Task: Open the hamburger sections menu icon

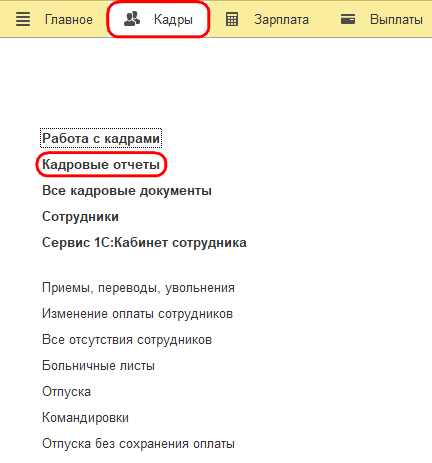Action: (23, 19)
